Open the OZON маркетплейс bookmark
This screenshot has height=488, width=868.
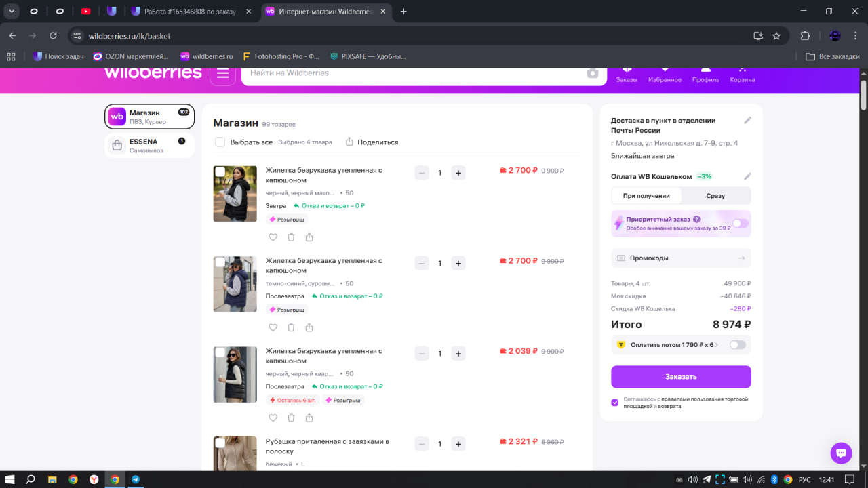click(132, 56)
